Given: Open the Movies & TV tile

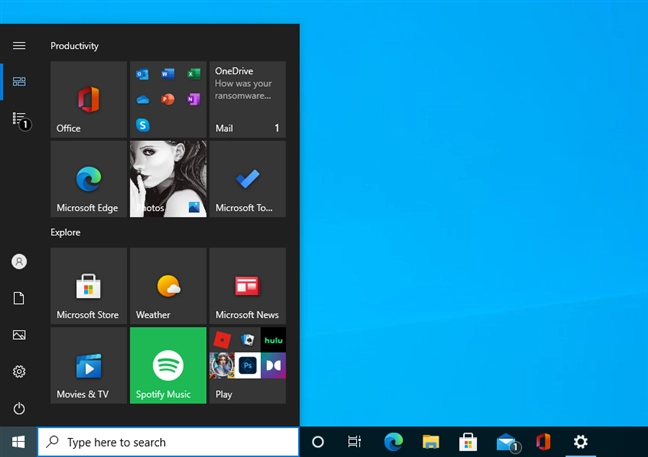Looking at the screenshot, I should coord(88,365).
